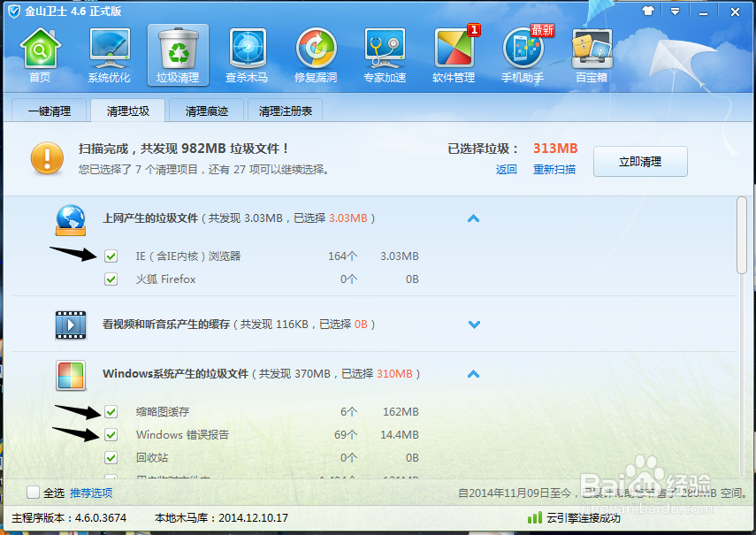The height and width of the screenshot is (535, 756).
Task: Click 本地木马库：2014.12.10.17 status text
Action: pos(221,518)
